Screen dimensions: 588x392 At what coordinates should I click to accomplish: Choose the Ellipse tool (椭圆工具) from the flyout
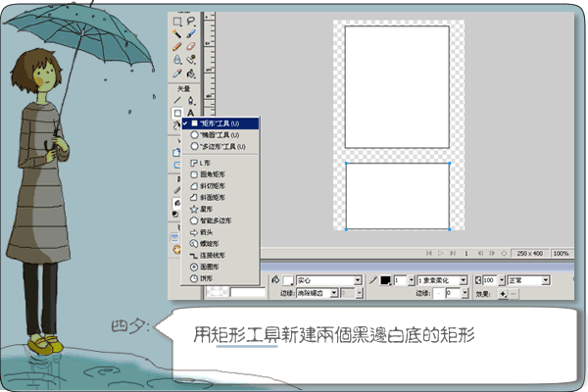214,135
